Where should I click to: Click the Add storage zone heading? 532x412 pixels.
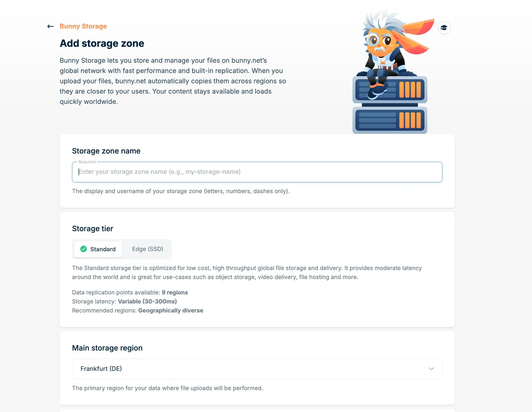click(x=102, y=43)
